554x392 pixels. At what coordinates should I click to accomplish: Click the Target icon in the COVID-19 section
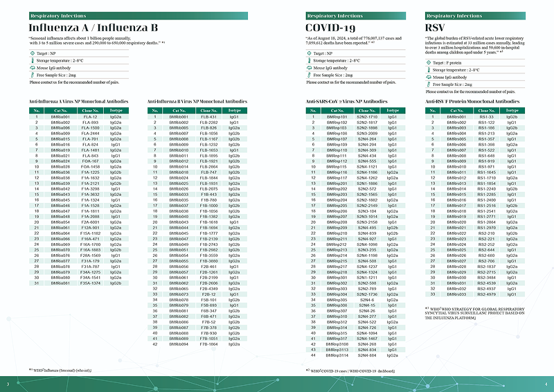pos(309,53)
